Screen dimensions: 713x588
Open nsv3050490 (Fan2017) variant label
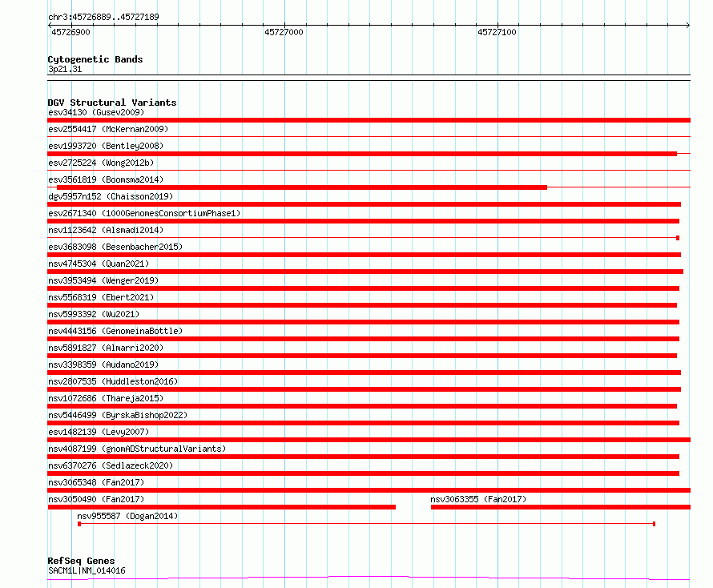click(x=96, y=499)
